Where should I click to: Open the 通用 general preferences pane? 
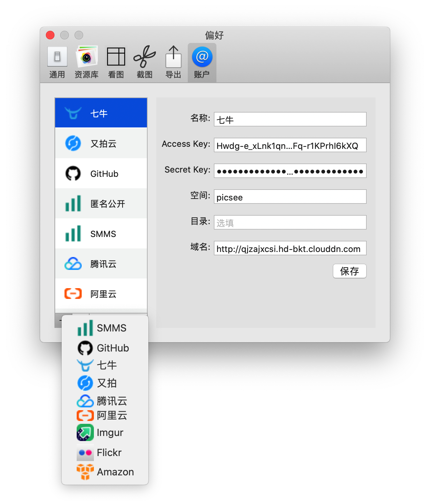57,63
